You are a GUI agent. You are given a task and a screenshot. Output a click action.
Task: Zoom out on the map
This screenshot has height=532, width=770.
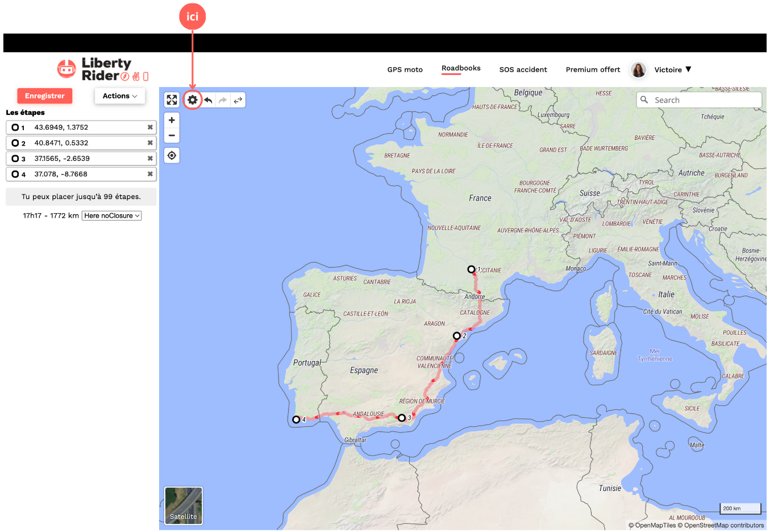coord(172,135)
